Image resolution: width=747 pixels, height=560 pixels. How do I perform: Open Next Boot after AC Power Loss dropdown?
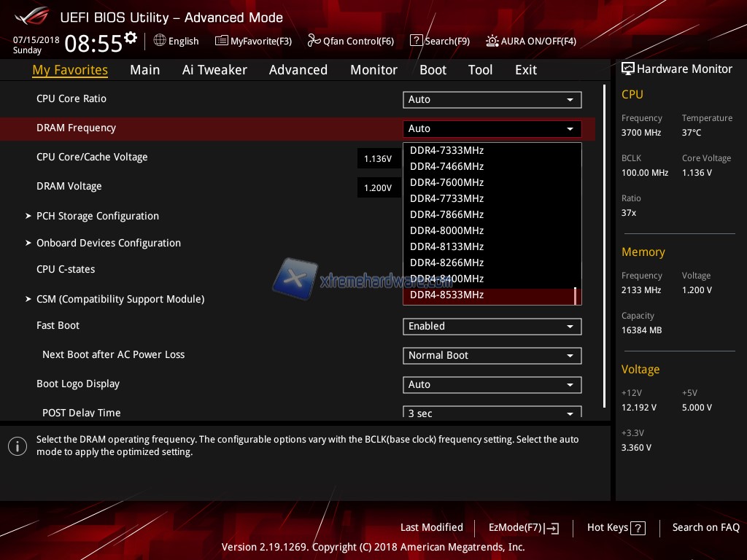click(492, 356)
